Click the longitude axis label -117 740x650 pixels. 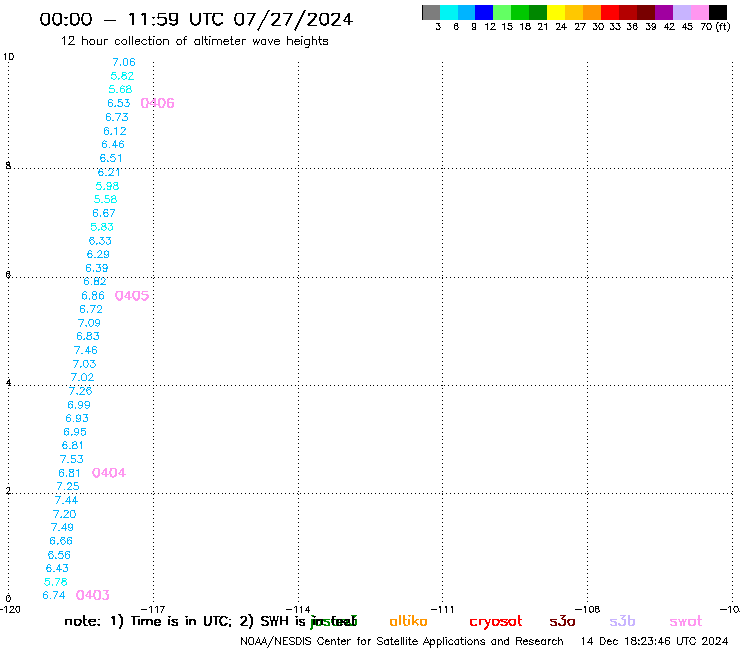coord(153,609)
